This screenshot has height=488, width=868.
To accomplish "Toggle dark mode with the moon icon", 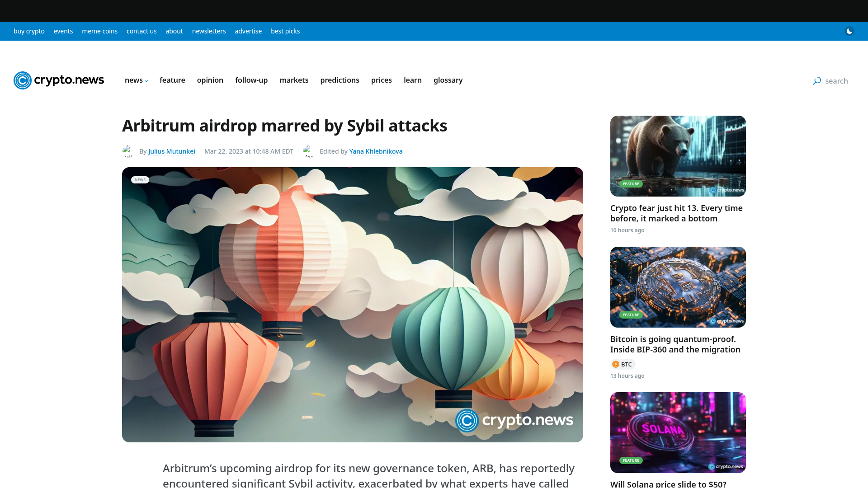I will [x=849, y=31].
